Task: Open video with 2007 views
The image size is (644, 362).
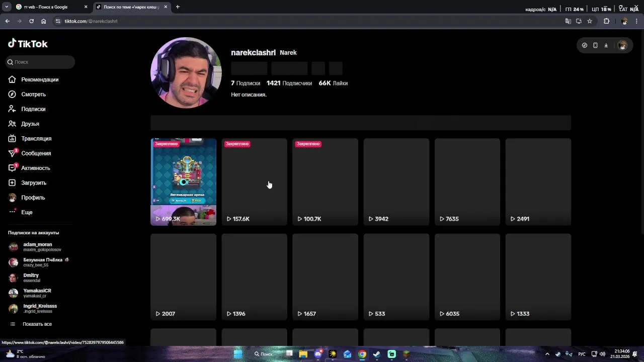Action: (x=184, y=277)
